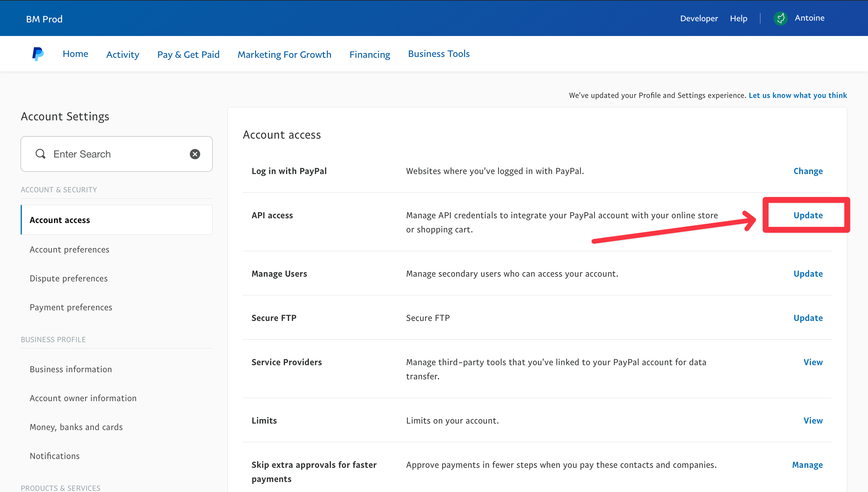Click Change for Log in with PayPal
The height and width of the screenshot is (492, 868).
[x=808, y=171]
